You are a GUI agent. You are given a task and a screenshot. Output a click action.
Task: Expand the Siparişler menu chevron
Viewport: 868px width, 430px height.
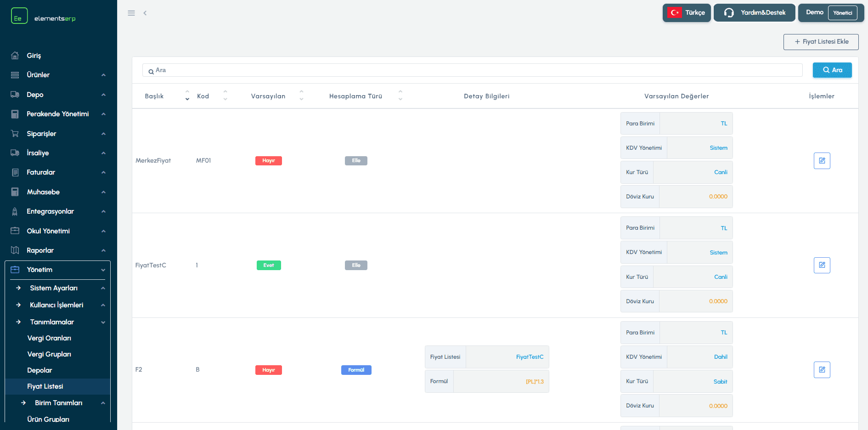(x=103, y=134)
